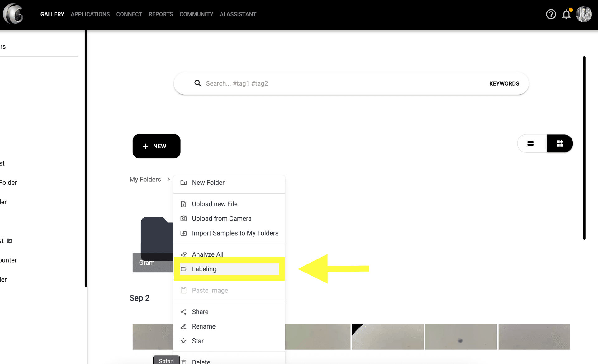Open the help question mark icon
Image resolution: width=598 pixels, height=364 pixels.
click(x=551, y=14)
